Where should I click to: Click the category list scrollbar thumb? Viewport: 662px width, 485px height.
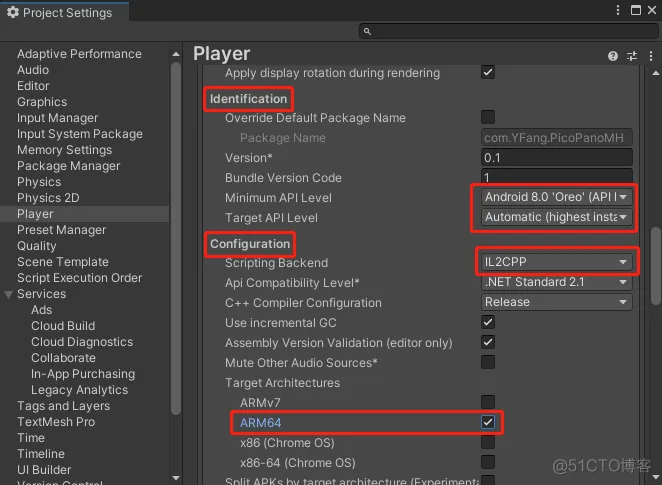(176, 238)
